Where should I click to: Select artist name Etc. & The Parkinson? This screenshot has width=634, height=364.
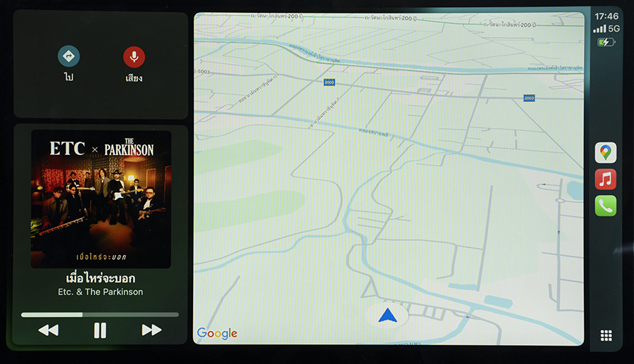click(100, 291)
